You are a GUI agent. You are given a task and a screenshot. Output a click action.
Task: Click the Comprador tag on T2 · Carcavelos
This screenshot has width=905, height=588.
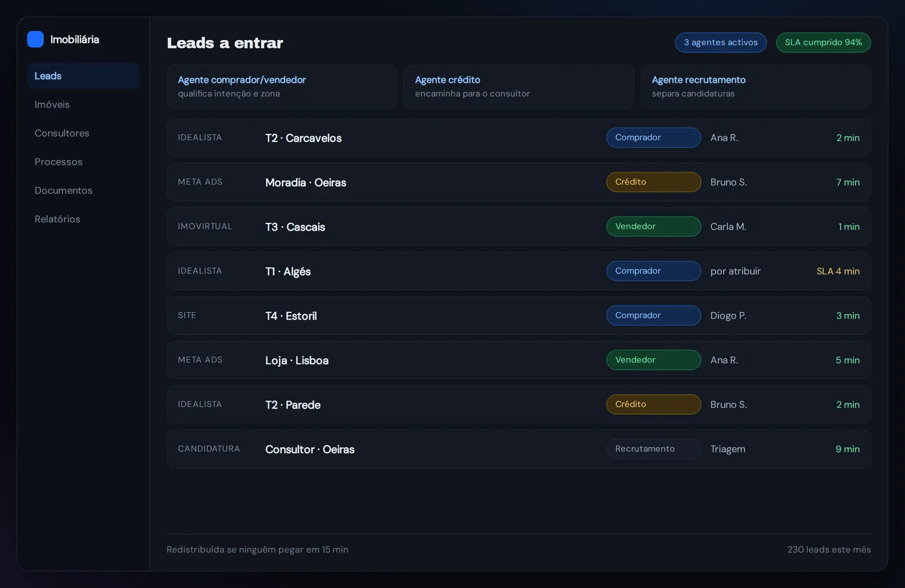(x=654, y=138)
